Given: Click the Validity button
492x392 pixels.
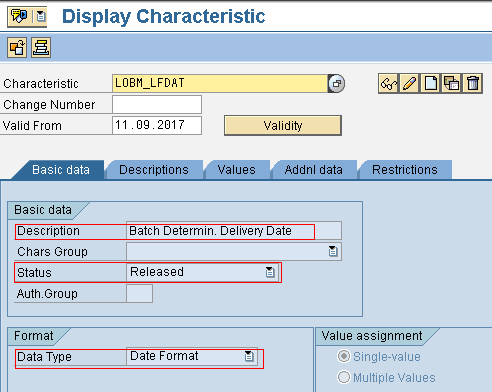Looking at the screenshot, I should click(x=283, y=126).
